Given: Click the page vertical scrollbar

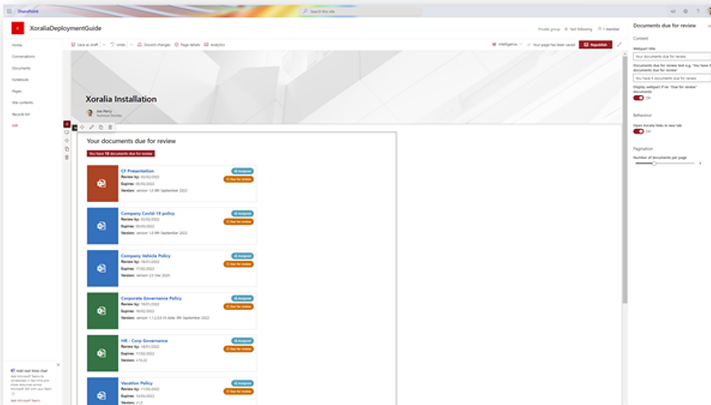Looking at the screenshot, I should pos(624,181).
